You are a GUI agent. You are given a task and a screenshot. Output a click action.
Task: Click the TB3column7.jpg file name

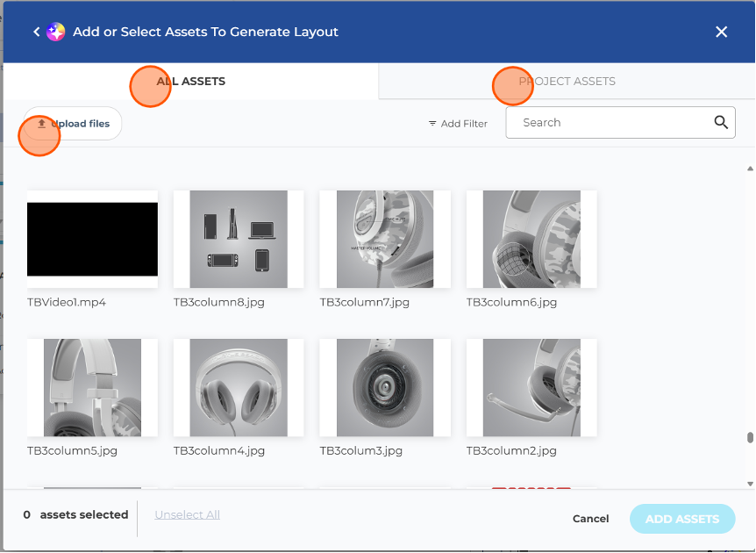[x=365, y=303]
